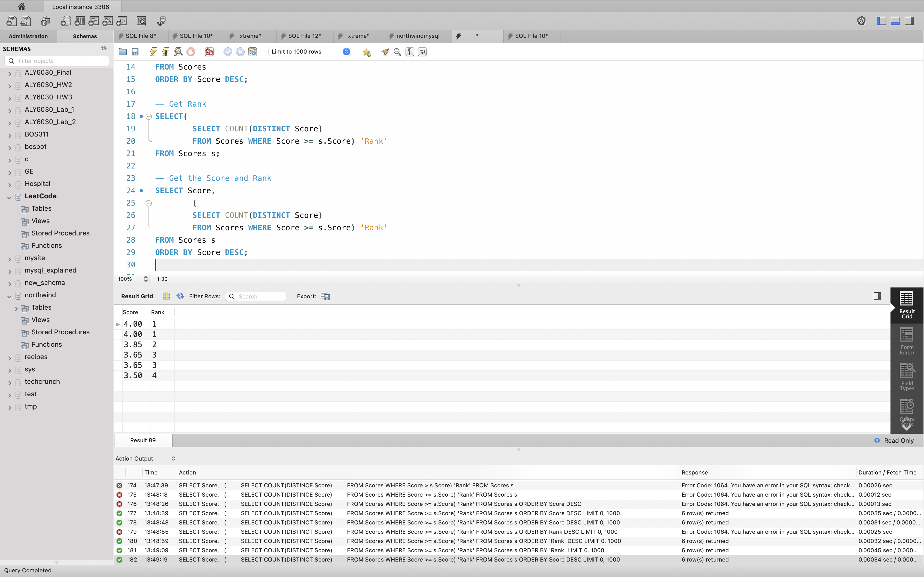This screenshot has height=577, width=924.
Task: Collapse the LeetCode schema tree
Action: click(x=10, y=197)
